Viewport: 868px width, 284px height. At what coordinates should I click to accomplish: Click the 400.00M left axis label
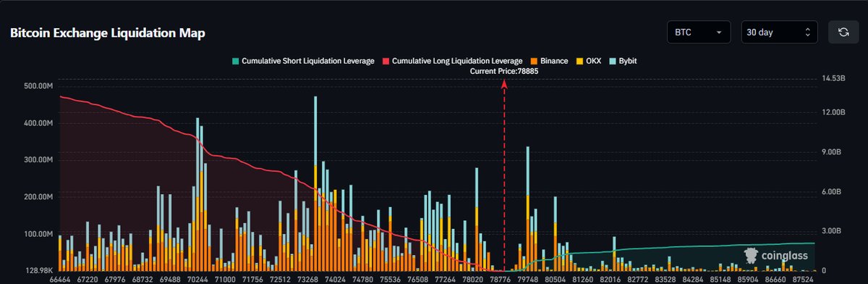pos(39,123)
